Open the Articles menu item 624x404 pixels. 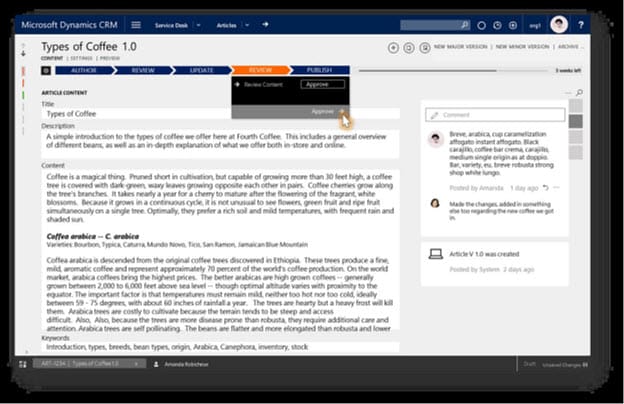click(x=226, y=25)
